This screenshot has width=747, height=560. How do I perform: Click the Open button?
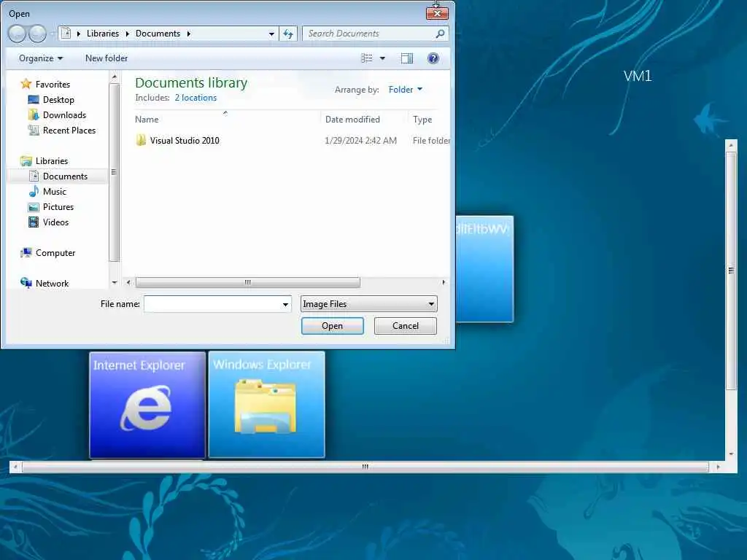click(x=333, y=326)
